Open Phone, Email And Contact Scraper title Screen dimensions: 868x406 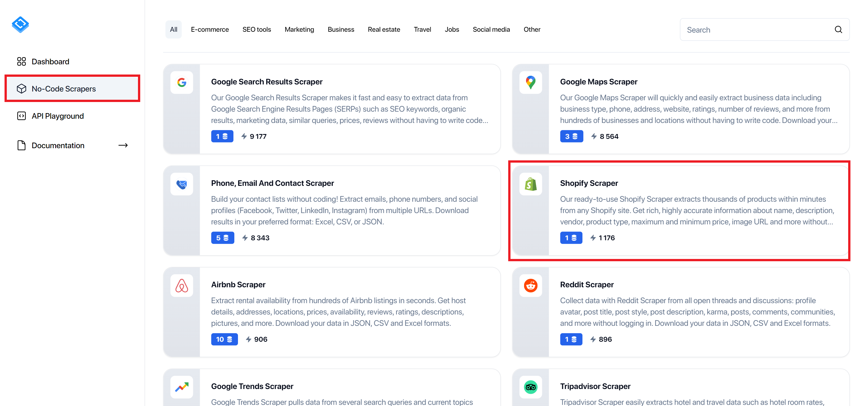[x=273, y=183]
